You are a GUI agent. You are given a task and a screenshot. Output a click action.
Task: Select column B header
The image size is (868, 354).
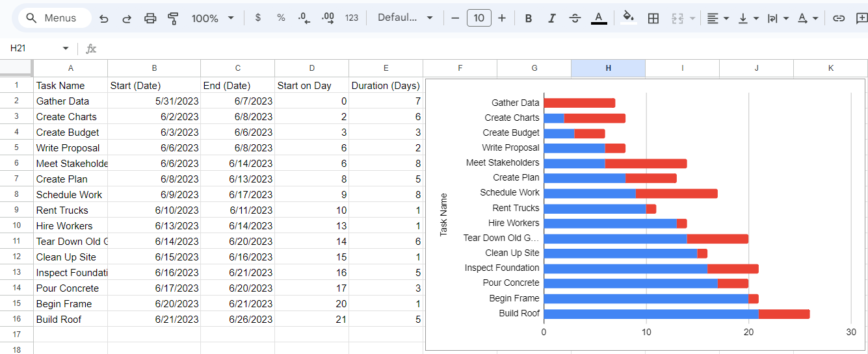tap(154, 68)
